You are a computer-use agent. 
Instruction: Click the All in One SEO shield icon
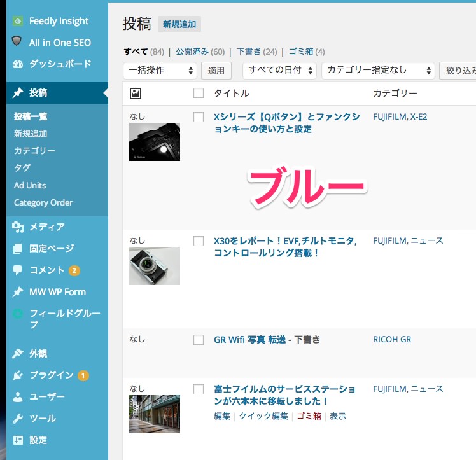(17, 41)
